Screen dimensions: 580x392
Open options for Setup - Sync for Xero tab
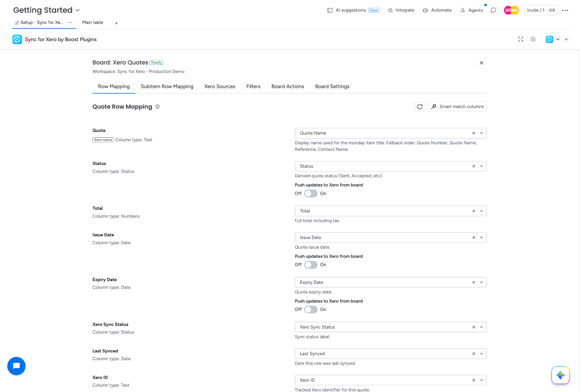click(x=70, y=22)
